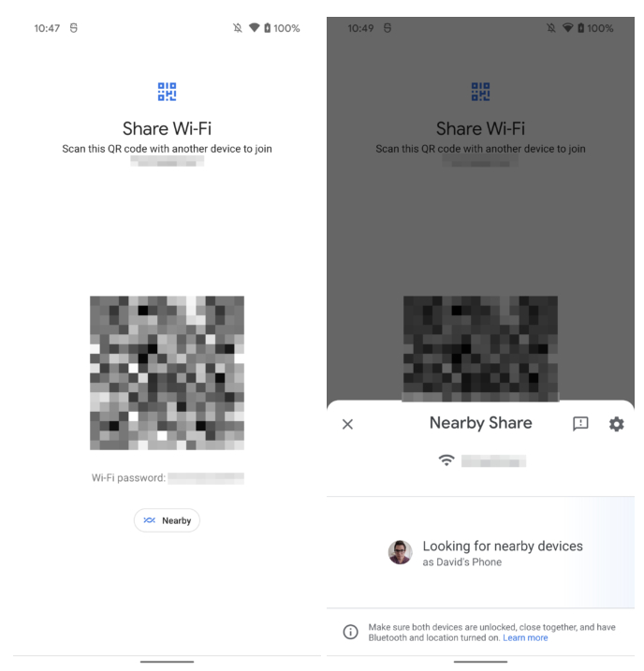
Task: Tap the info circle icon
Action: coord(350,632)
